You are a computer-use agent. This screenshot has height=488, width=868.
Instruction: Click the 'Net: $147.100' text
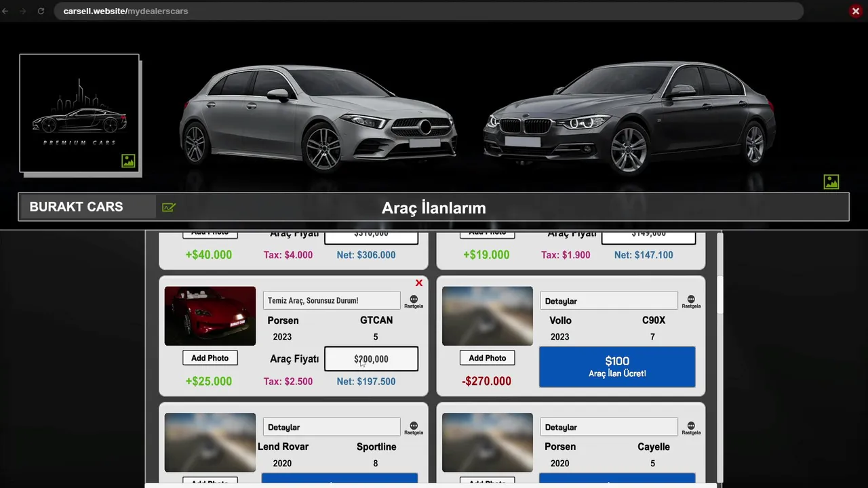(644, 255)
